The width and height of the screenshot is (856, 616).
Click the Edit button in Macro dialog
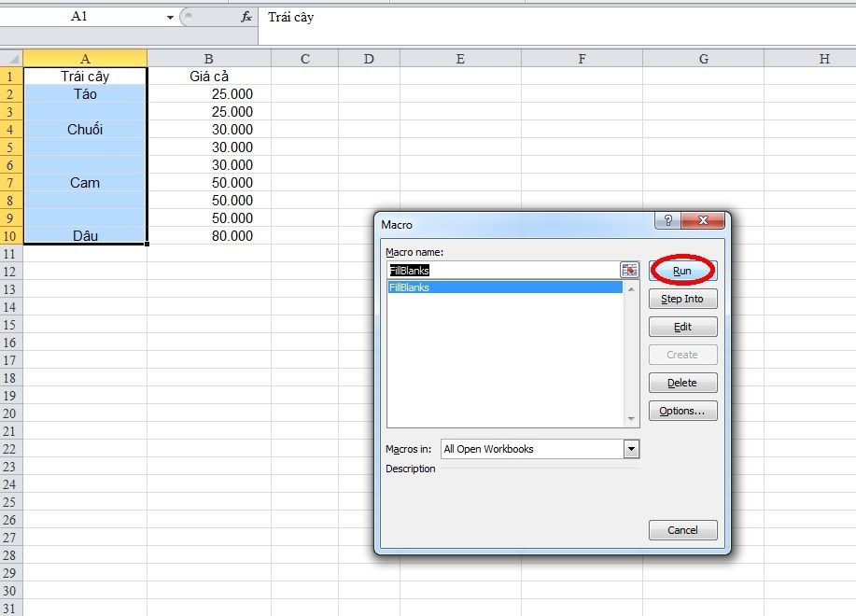pyautogui.click(x=682, y=327)
